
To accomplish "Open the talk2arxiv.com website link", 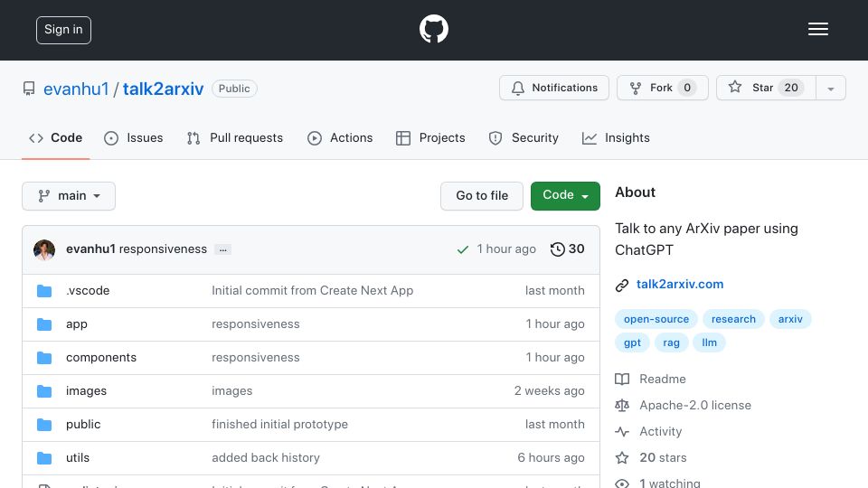I will coord(680,285).
